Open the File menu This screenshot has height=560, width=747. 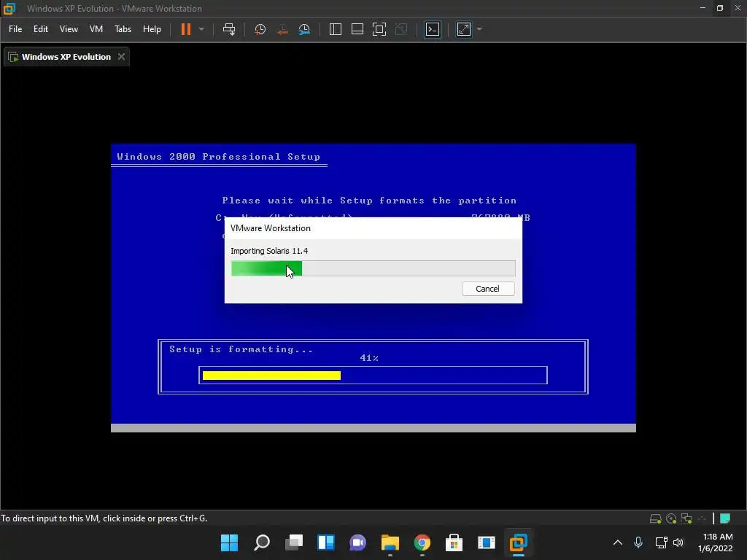(x=15, y=29)
